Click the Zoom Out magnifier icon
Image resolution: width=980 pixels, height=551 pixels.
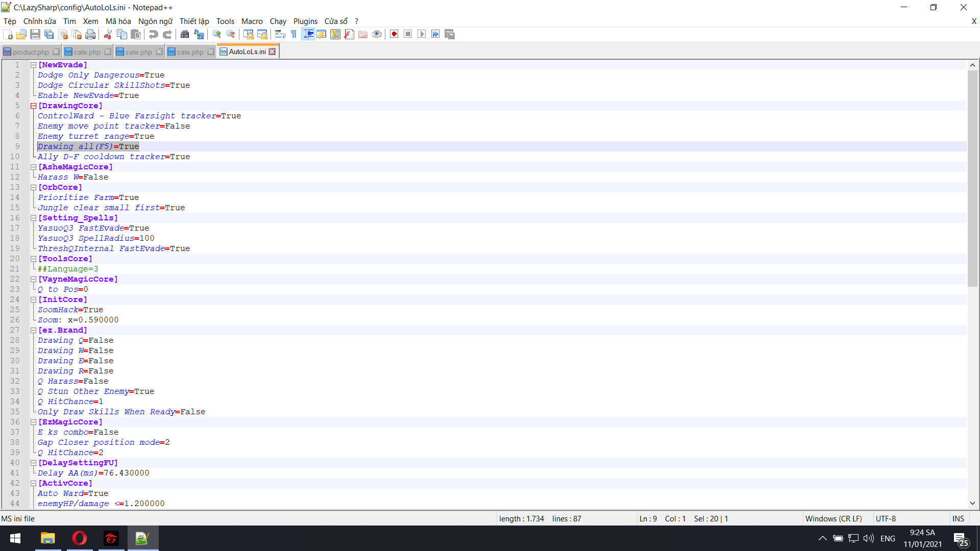[231, 34]
